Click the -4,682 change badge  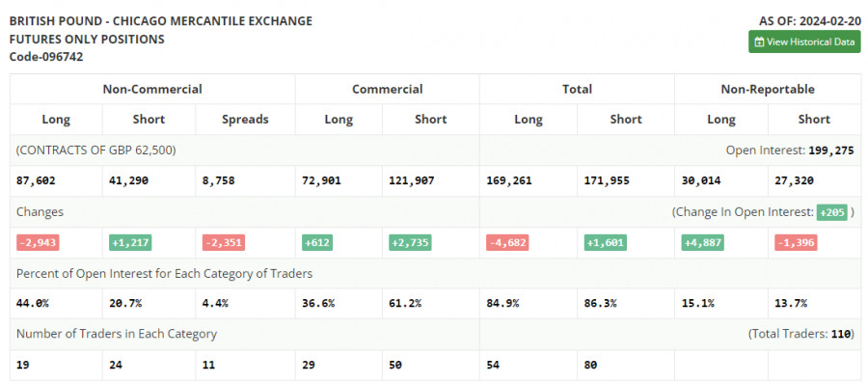click(x=507, y=242)
